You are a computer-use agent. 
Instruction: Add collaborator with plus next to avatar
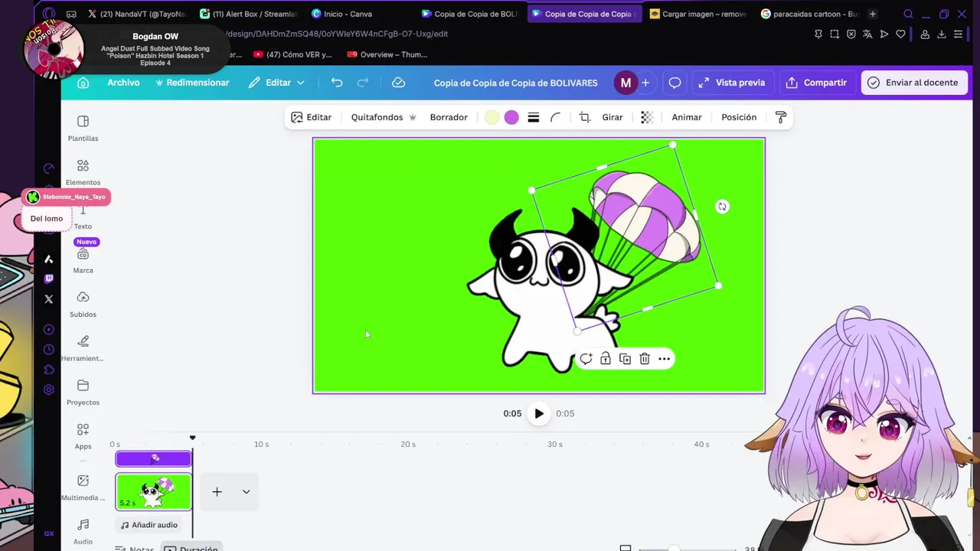pos(645,83)
